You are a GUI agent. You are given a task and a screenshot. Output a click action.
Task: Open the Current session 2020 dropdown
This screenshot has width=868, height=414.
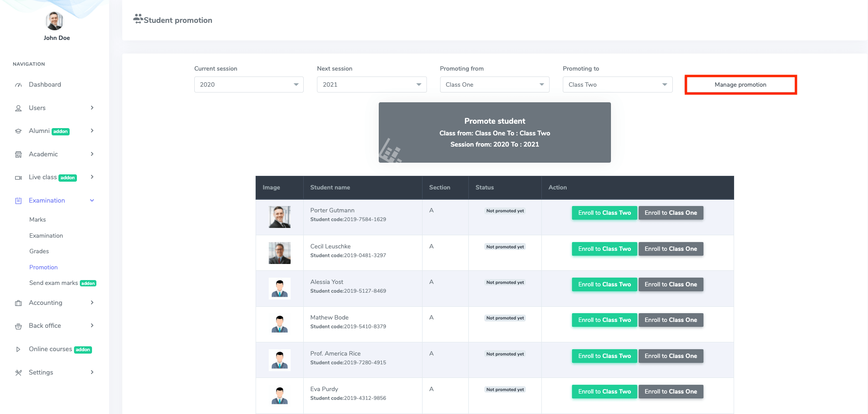click(x=249, y=85)
